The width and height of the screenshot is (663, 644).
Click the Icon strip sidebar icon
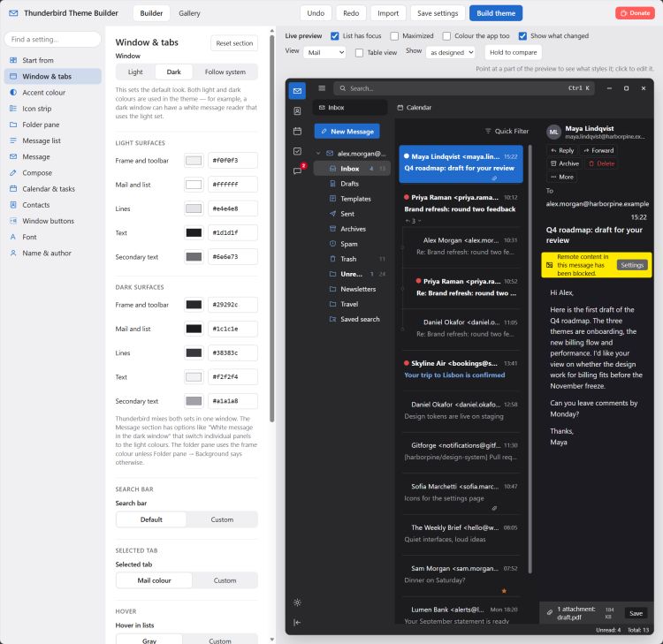click(13, 108)
